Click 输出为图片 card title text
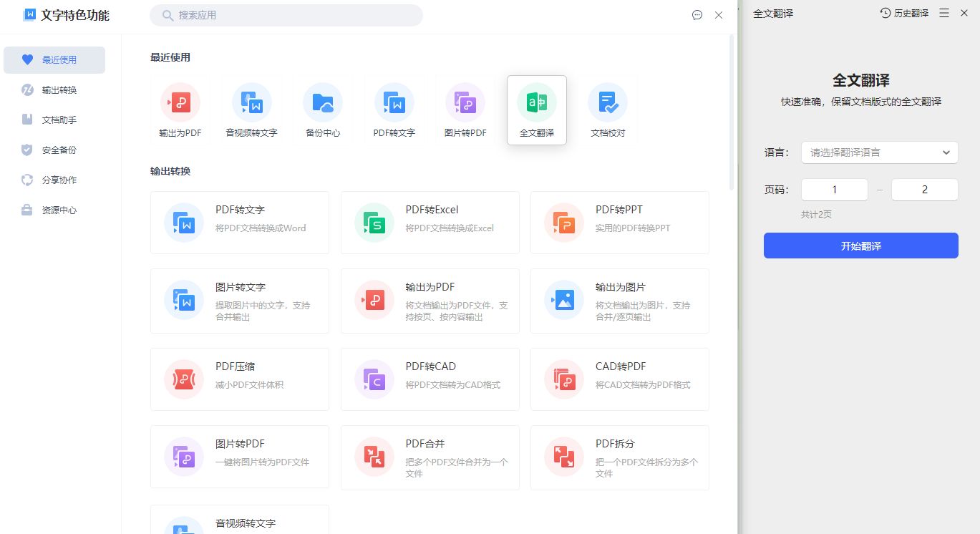This screenshot has height=534, width=980. click(621, 287)
